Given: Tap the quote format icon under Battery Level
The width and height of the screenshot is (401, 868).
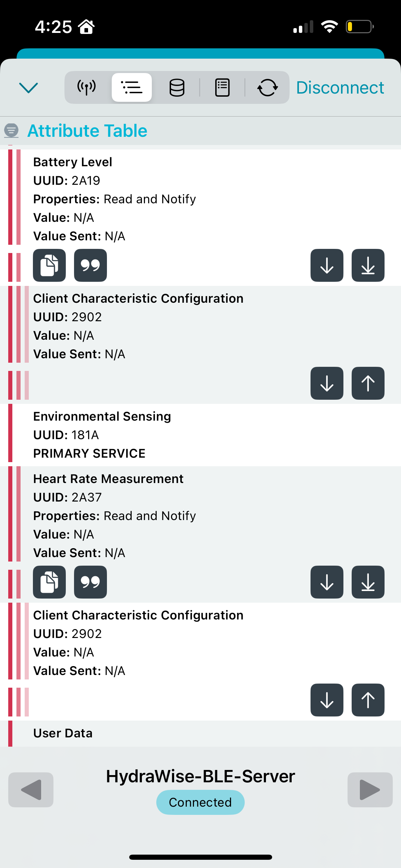Looking at the screenshot, I should (x=90, y=265).
